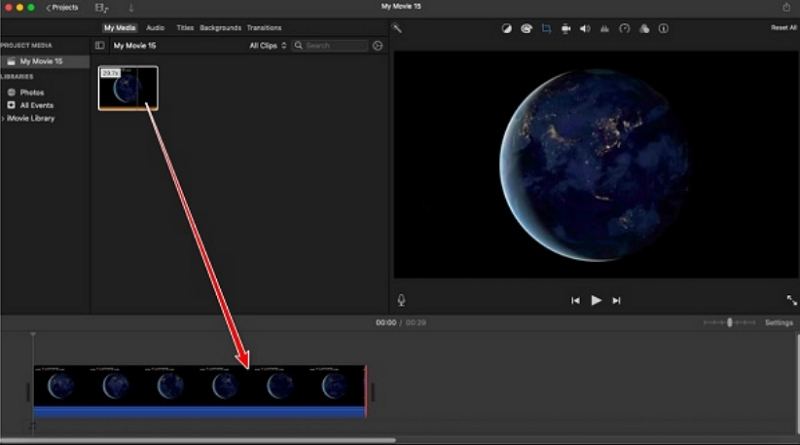This screenshot has height=445, width=800.
Task: Open the All Clips filter dropdown
Action: point(268,45)
